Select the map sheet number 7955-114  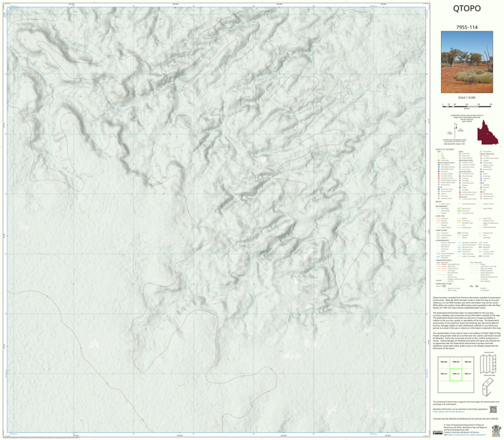(467, 28)
